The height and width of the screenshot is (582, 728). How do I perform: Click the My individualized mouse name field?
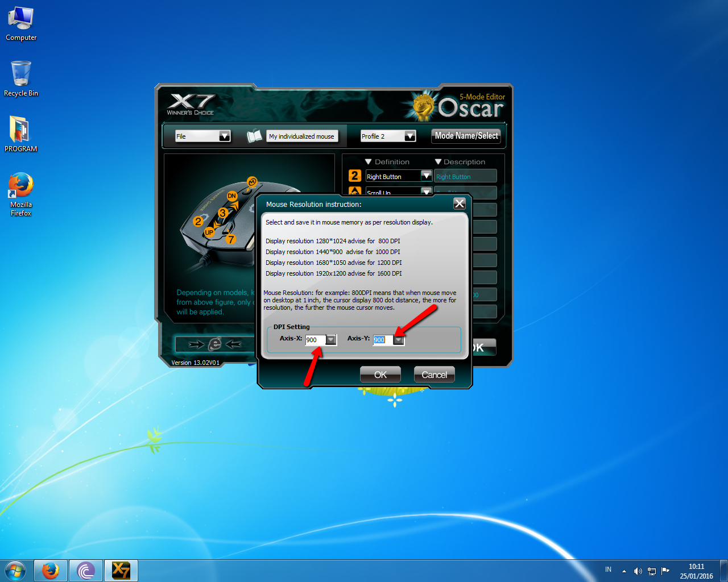pos(302,136)
